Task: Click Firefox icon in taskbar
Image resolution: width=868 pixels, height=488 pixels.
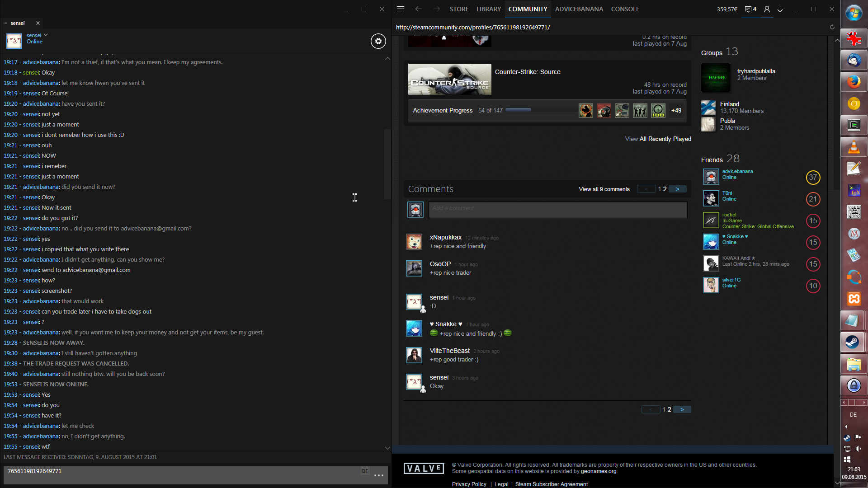Action: [854, 82]
